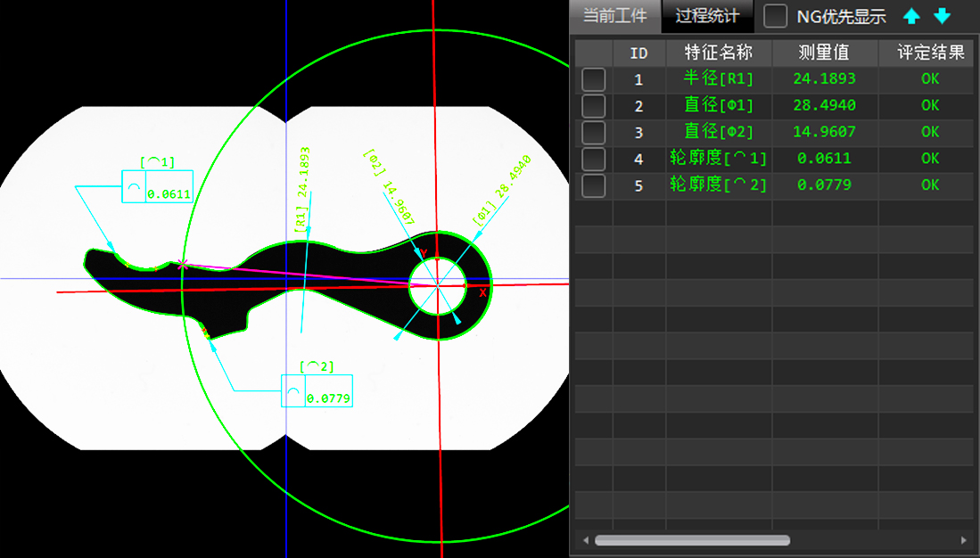Screen dimensions: 980x558
Task: Click the 特征名称 column header
Action: coord(718,53)
